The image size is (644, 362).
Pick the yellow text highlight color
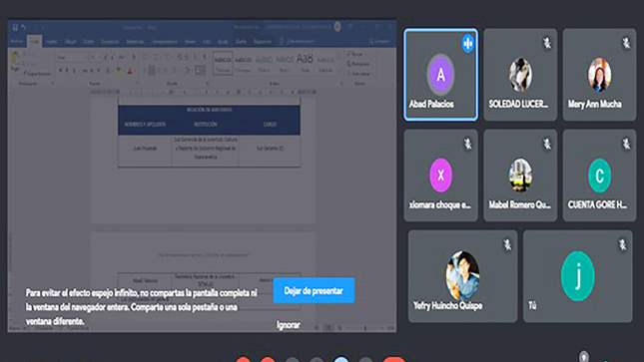tap(118, 71)
